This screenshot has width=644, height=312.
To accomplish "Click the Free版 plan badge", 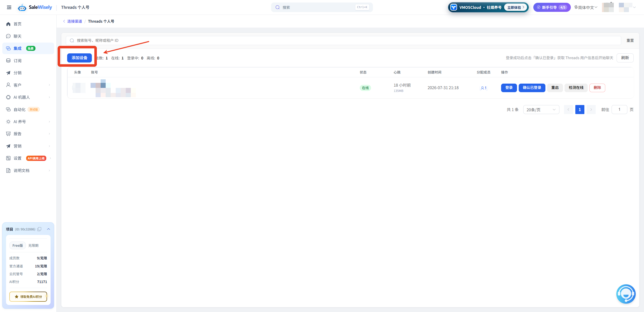I will [x=18, y=246].
